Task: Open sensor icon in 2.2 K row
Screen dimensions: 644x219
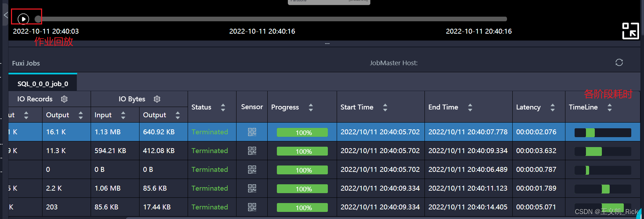Action: point(252,189)
